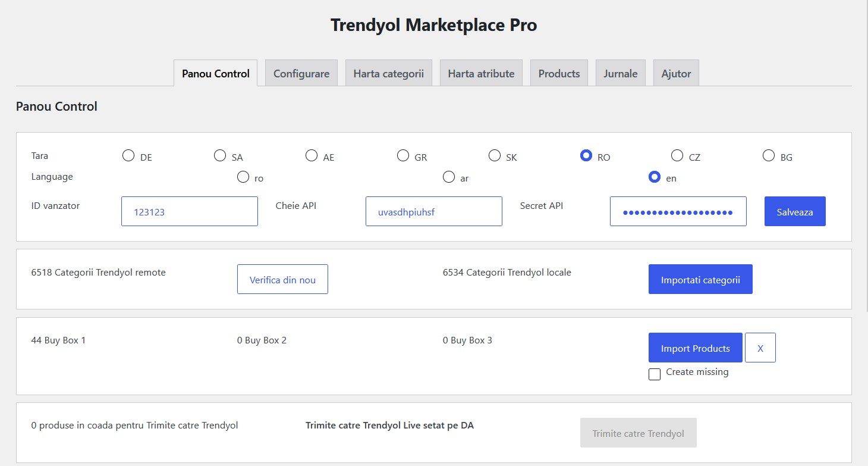Image resolution: width=868 pixels, height=466 pixels.
Task: Click 'Trimite catre Trendyol Live setat pe DA' text
Action: (389, 425)
